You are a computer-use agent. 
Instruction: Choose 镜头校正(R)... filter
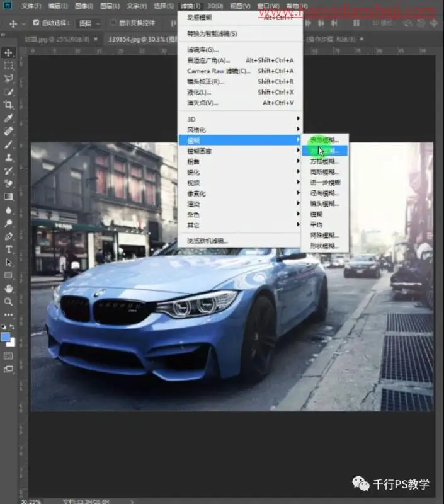point(240,81)
